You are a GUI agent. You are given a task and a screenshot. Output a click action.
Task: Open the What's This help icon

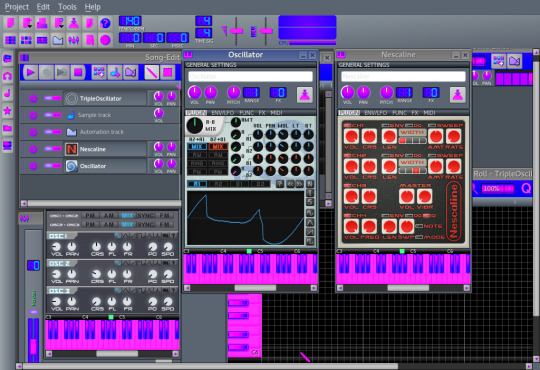[x=105, y=23]
